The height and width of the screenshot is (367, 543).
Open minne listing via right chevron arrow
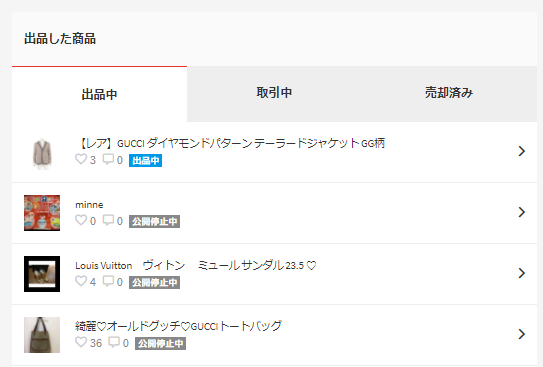(x=522, y=212)
